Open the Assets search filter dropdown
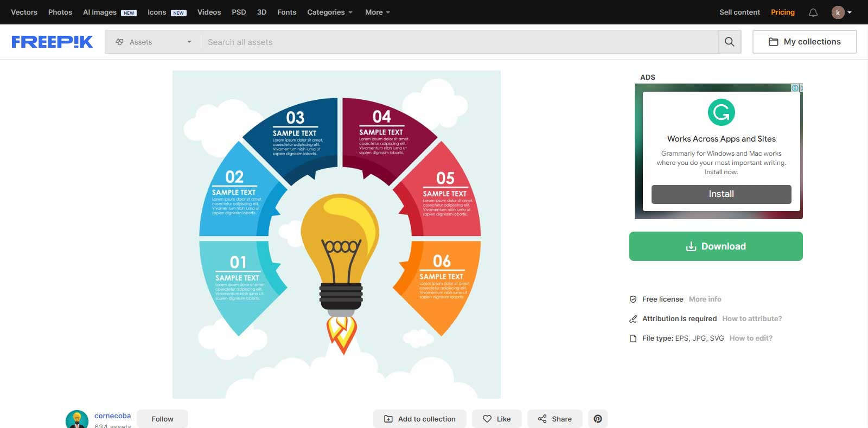868x428 pixels. pyautogui.click(x=153, y=42)
